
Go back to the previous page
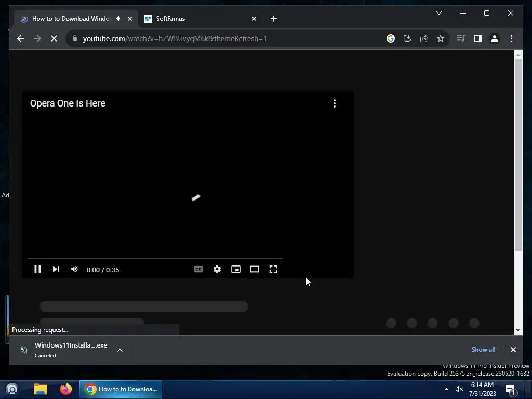(x=21, y=38)
